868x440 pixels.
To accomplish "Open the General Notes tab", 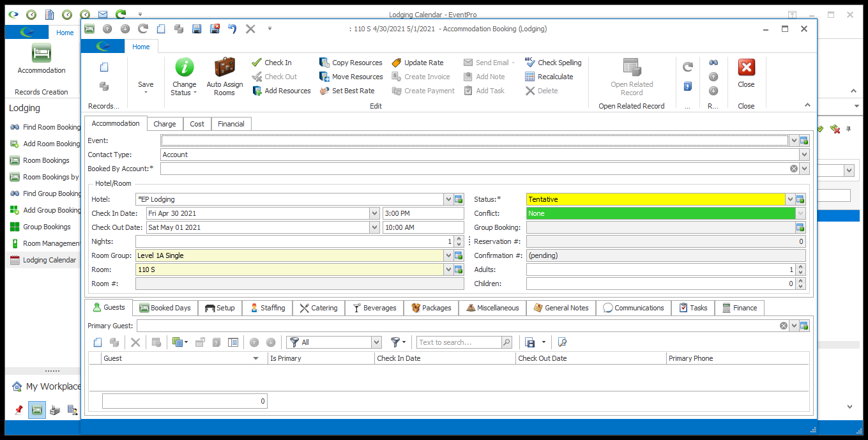I will pyautogui.click(x=561, y=308).
